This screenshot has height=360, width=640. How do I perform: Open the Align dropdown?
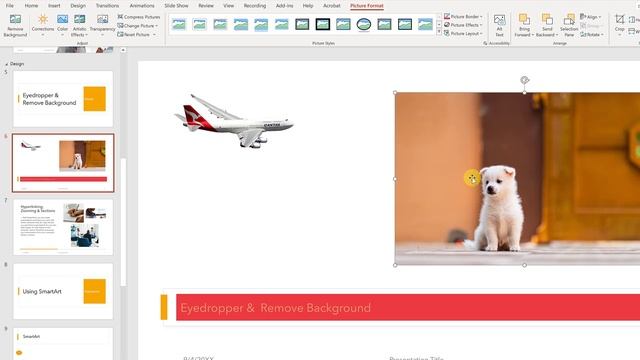(591, 17)
